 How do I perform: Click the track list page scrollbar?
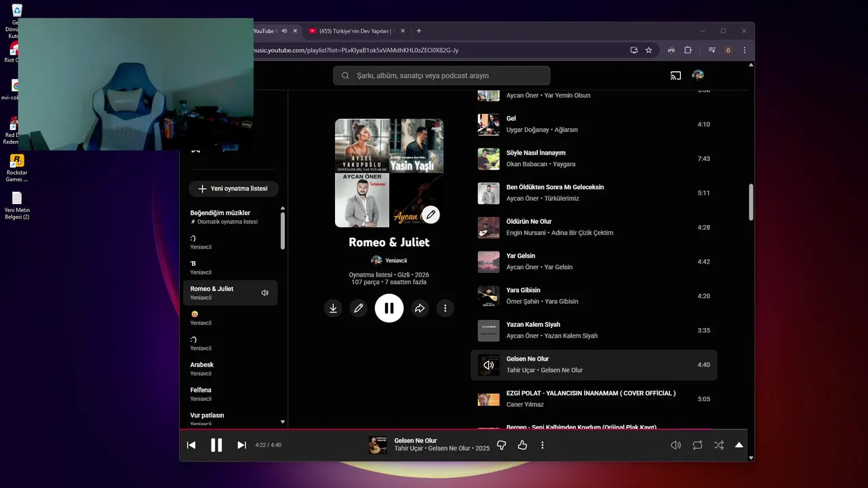[x=751, y=202]
